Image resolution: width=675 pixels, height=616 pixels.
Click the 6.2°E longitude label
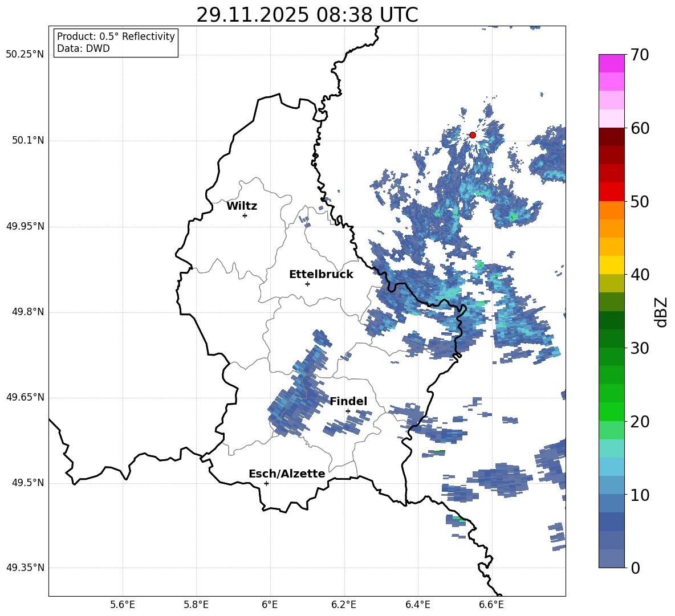344,605
